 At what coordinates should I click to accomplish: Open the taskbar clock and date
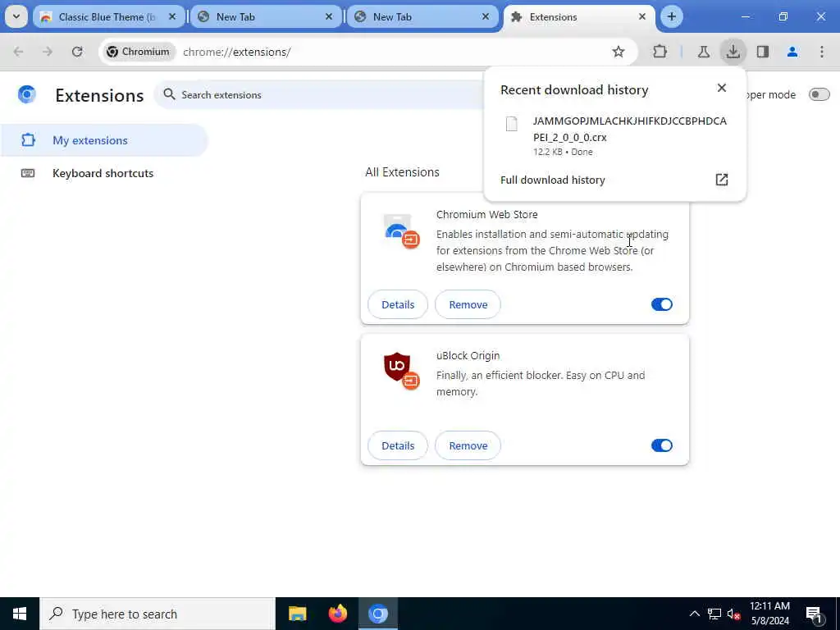click(x=769, y=614)
